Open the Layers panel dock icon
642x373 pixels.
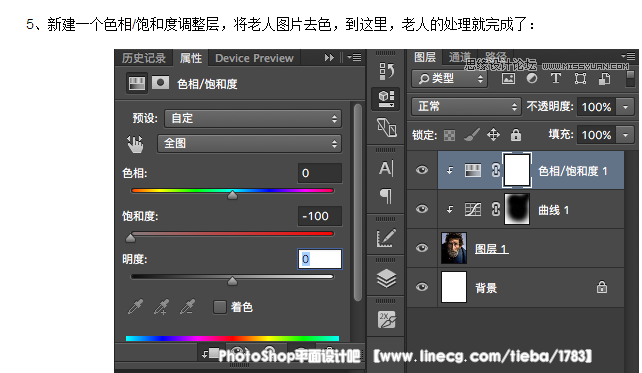[386, 279]
